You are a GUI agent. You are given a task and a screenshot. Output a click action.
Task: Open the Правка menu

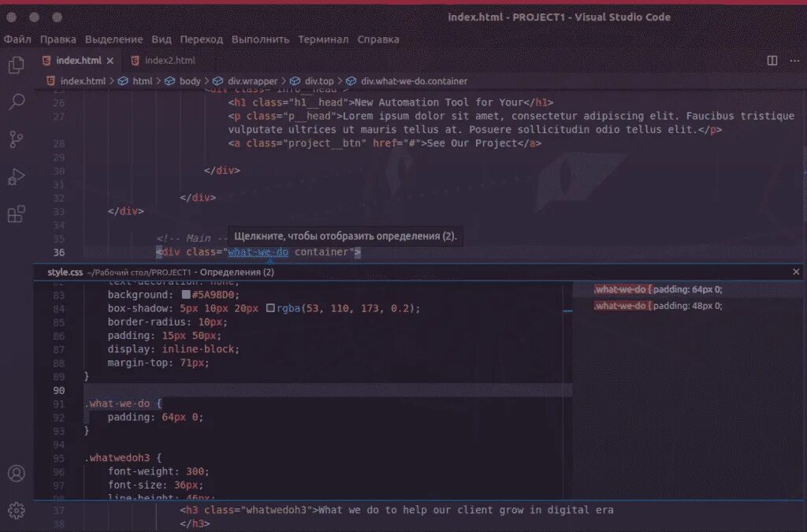coord(58,39)
